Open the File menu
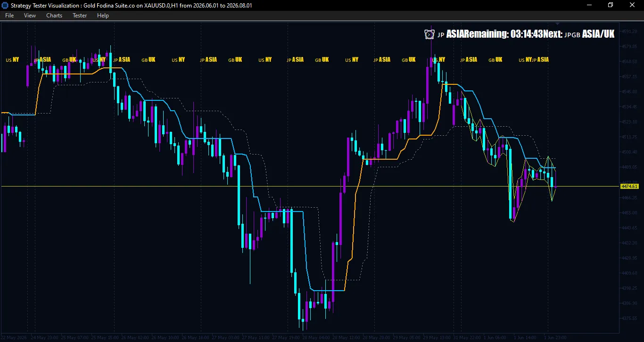Screen dimensions: 644x342 click(x=9, y=16)
